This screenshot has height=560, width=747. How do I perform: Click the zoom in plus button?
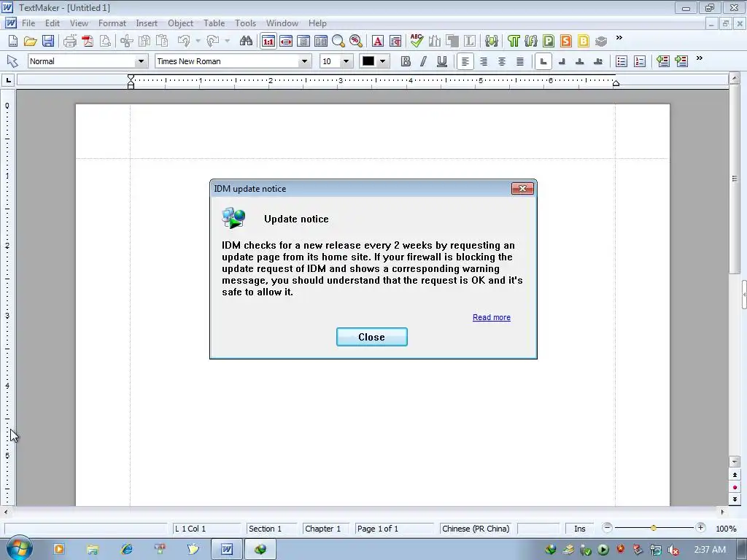[700, 528]
